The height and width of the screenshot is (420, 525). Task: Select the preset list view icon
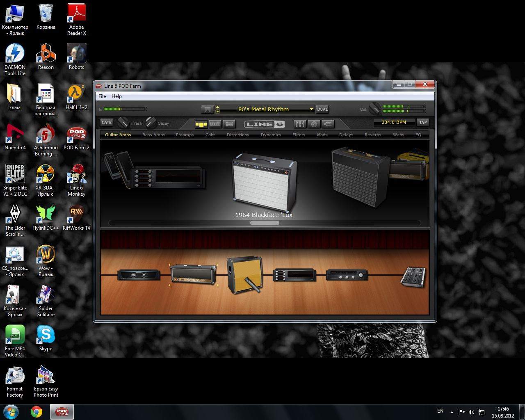(229, 124)
